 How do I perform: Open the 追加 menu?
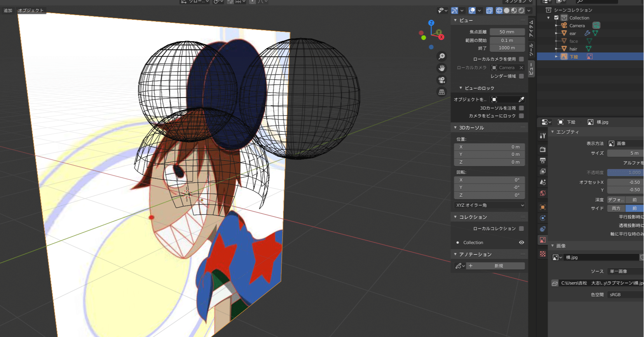coord(8,10)
